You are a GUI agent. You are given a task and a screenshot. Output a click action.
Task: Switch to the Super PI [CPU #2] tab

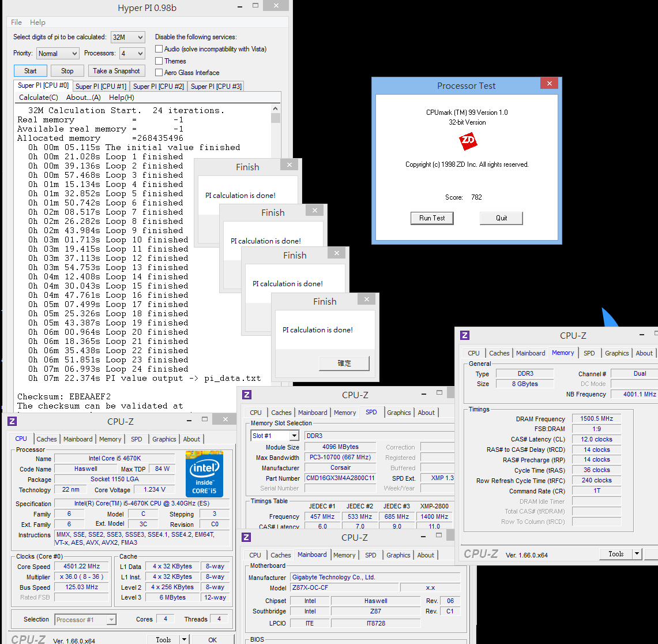(159, 86)
